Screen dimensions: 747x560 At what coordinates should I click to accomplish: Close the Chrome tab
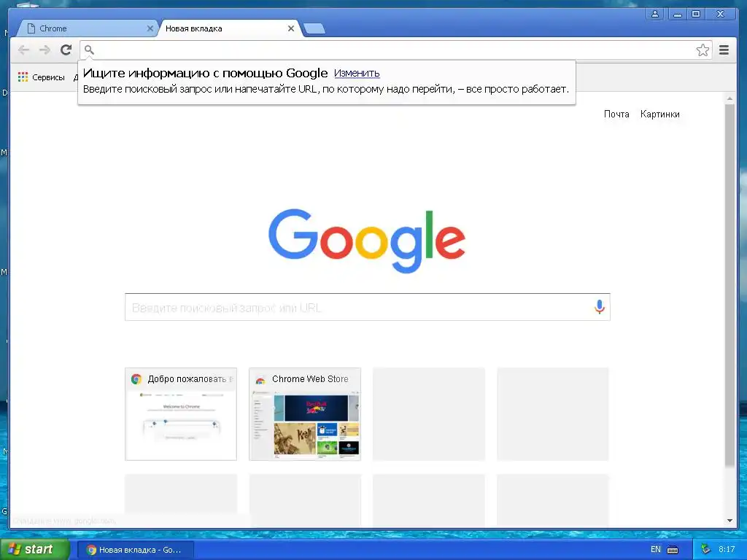point(150,28)
